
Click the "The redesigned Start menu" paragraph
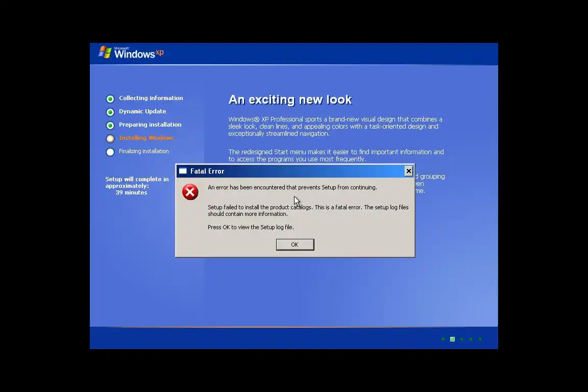coord(336,155)
